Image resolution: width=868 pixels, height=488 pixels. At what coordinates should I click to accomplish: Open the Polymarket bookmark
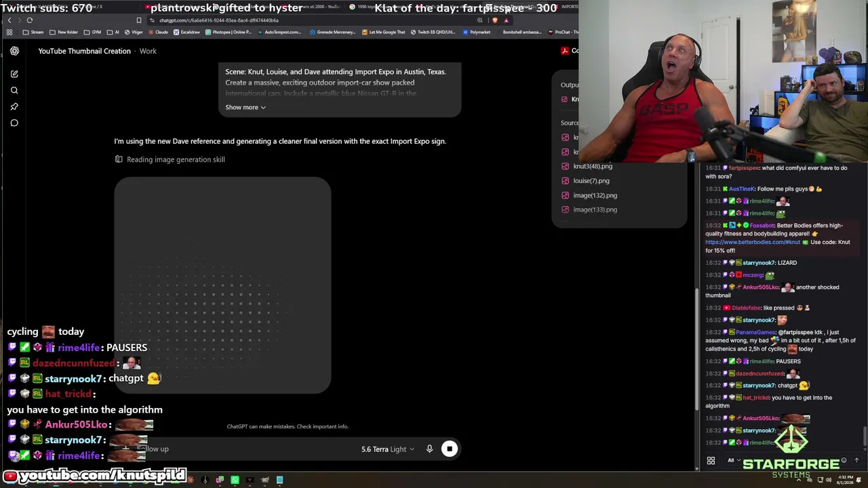pyautogui.click(x=475, y=32)
